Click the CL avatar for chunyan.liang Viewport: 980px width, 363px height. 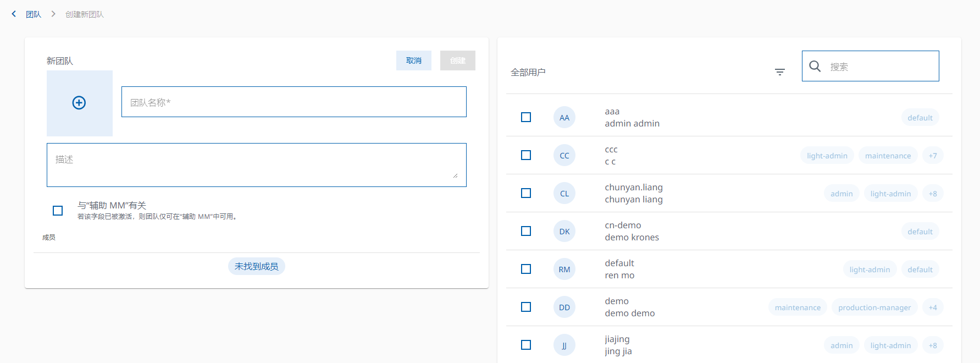coord(564,194)
